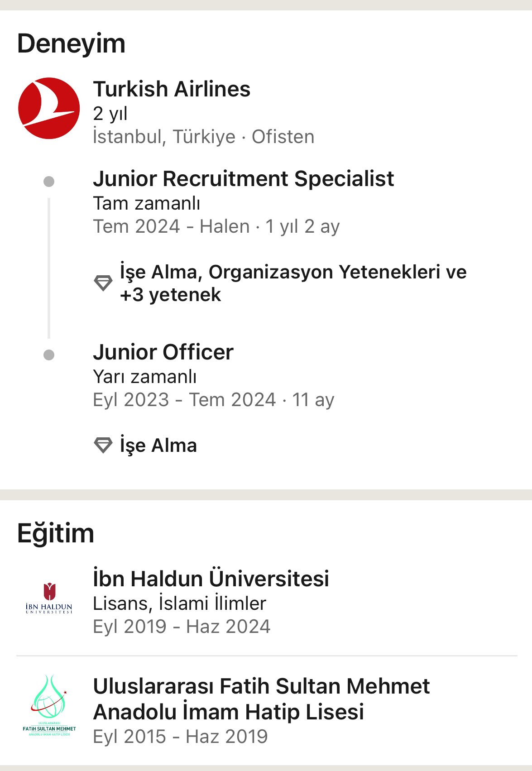Screen dimensions: 532x771
Task: Tap the diamond icon next to İşe Alma
Action: (103, 445)
